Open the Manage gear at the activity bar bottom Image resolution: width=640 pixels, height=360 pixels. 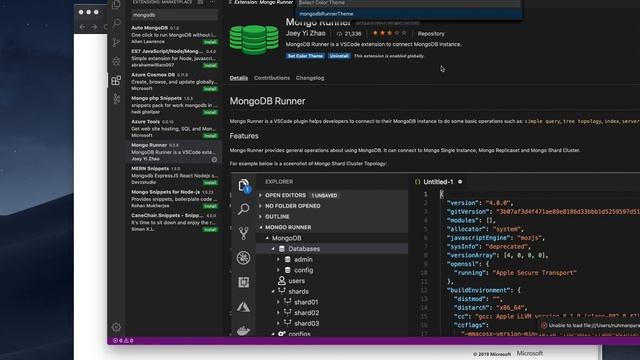tap(116, 327)
